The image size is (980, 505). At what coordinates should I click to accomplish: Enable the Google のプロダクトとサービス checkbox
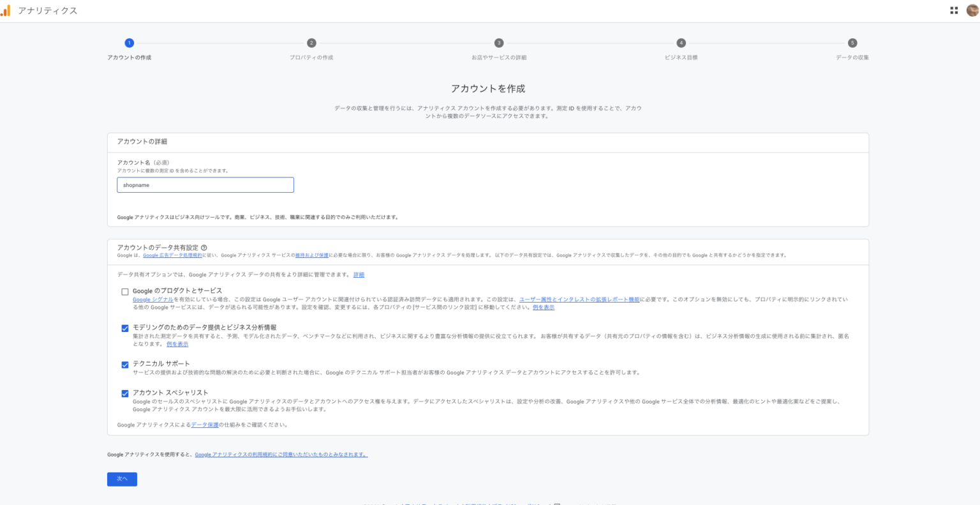click(125, 292)
